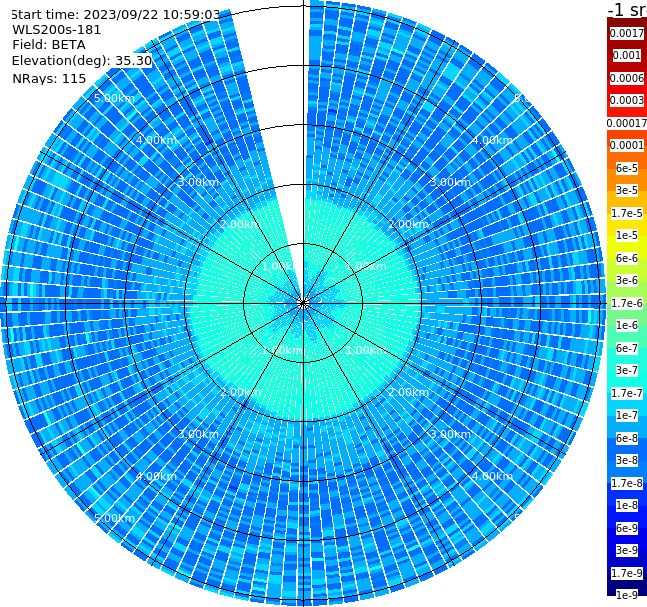Click the 0.0017 colorbar label
Image resolution: width=647 pixels, height=607 pixels.
pos(627,33)
